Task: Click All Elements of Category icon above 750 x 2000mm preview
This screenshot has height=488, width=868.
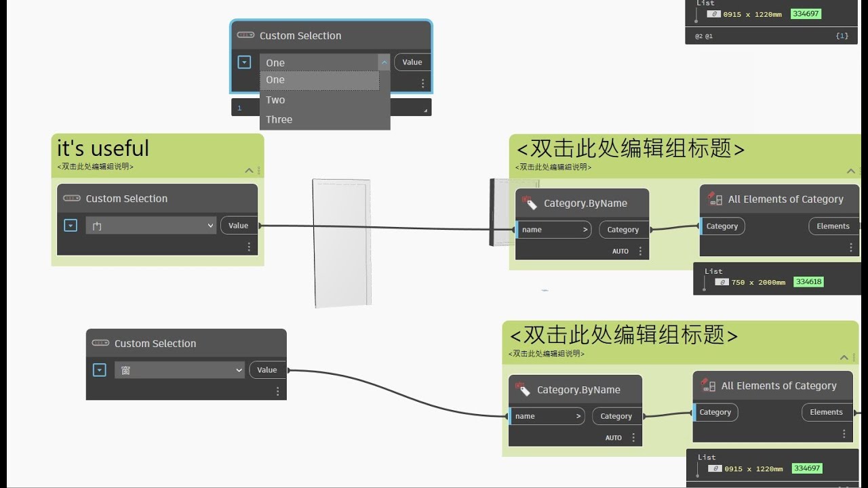Action: pyautogui.click(x=715, y=199)
